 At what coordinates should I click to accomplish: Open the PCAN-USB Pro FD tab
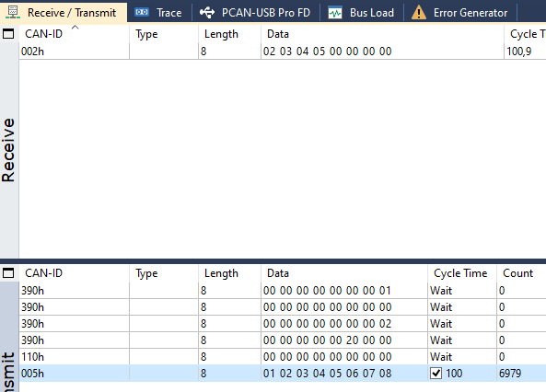(255, 13)
